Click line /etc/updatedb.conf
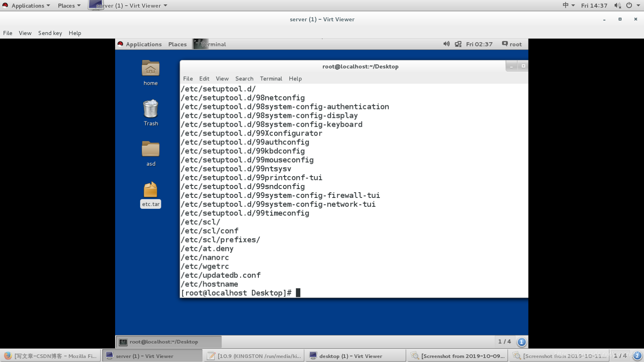The height and width of the screenshot is (362, 644). tap(221, 275)
